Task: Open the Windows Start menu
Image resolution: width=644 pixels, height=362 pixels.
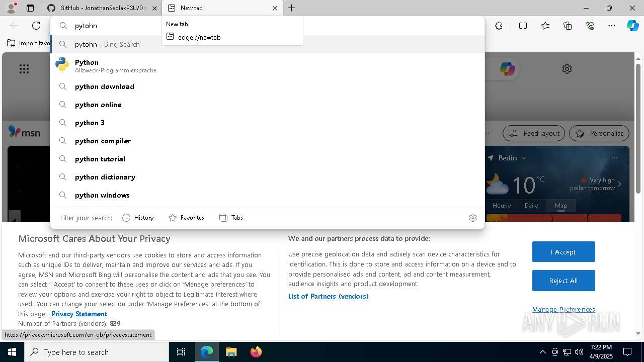Action: (x=12, y=352)
